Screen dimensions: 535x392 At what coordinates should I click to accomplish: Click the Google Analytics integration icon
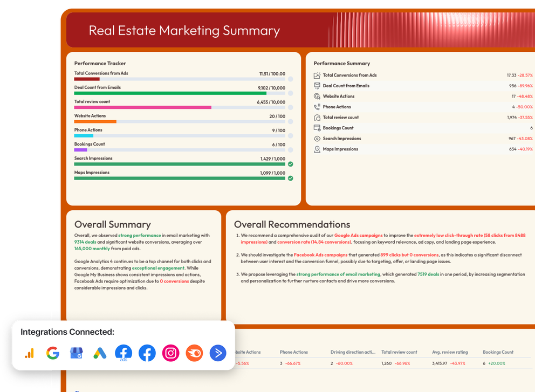[x=29, y=353]
